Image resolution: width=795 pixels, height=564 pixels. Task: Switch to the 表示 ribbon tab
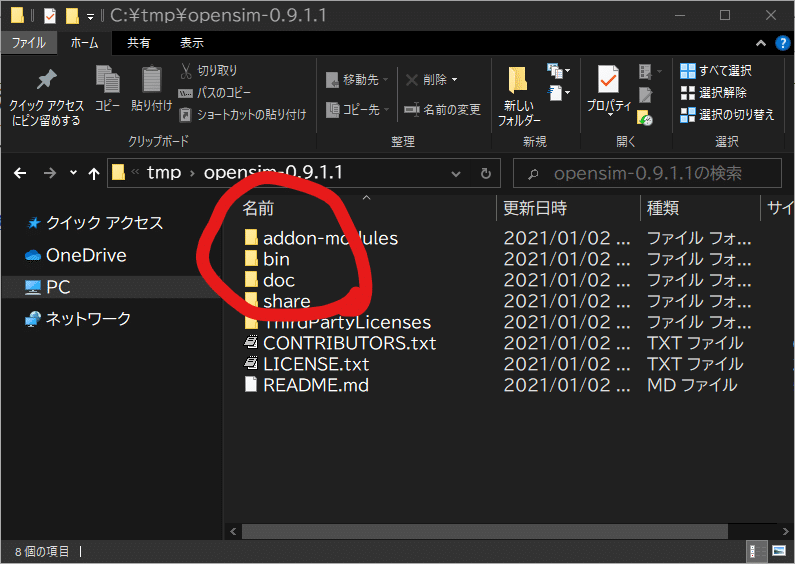(x=192, y=43)
